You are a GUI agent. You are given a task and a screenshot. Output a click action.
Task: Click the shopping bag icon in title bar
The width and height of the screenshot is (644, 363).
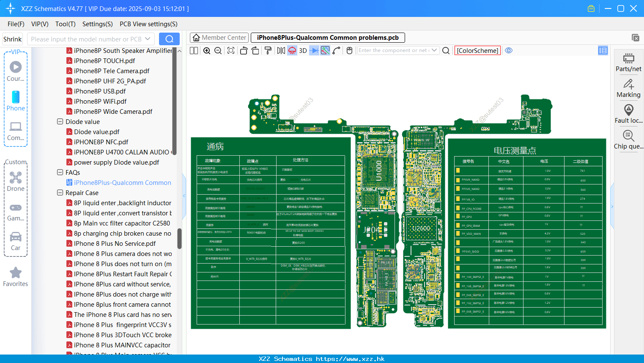click(591, 8)
